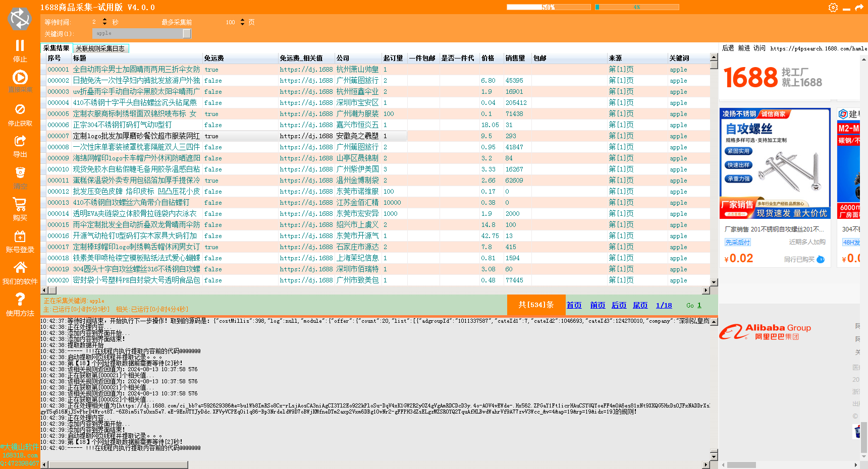Open 使用方法 help question-mark icon
This screenshot has width=868, height=469.
(20, 299)
